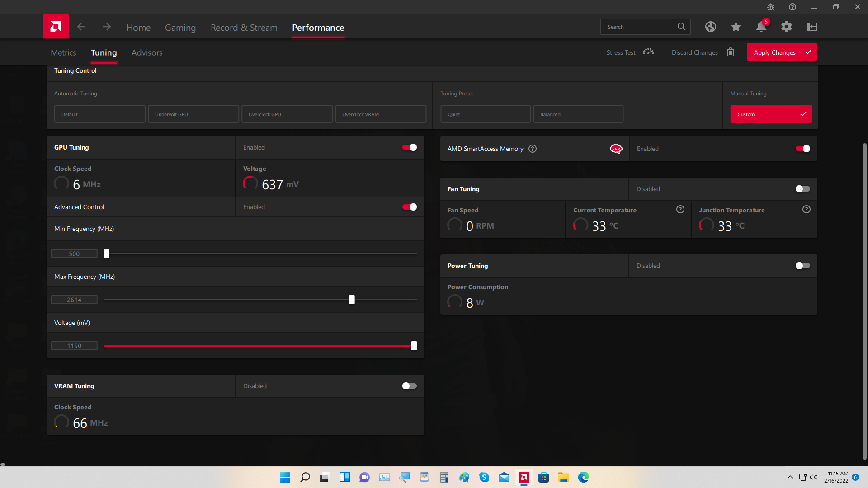This screenshot has width=868, height=488.
Task: Click the Min Frequency slider handle
Action: coord(107,253)
